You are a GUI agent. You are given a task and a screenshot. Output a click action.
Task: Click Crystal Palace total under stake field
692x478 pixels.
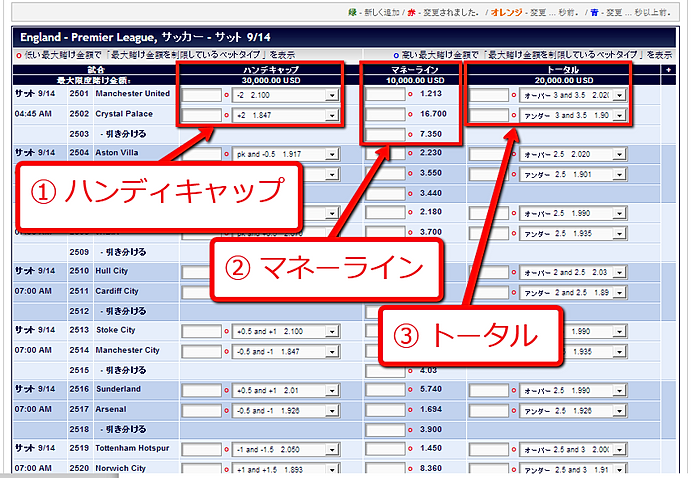click(x=489, y=115)
